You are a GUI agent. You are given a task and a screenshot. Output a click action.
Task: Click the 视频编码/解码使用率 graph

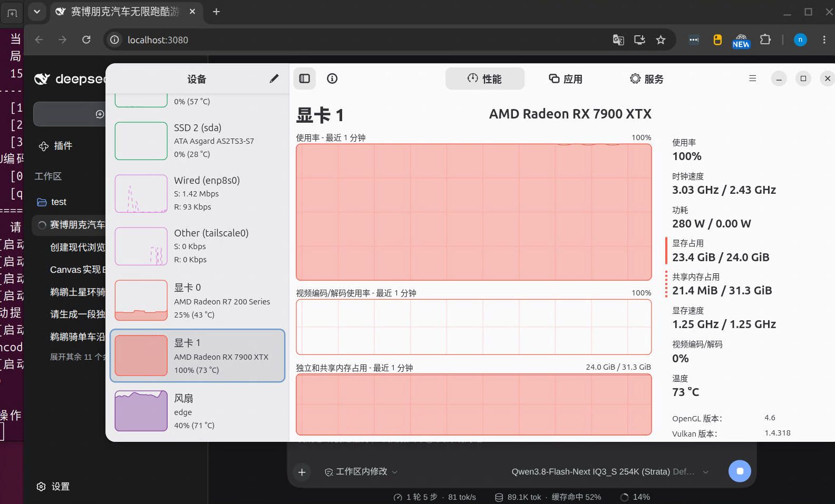pos(474,327)
